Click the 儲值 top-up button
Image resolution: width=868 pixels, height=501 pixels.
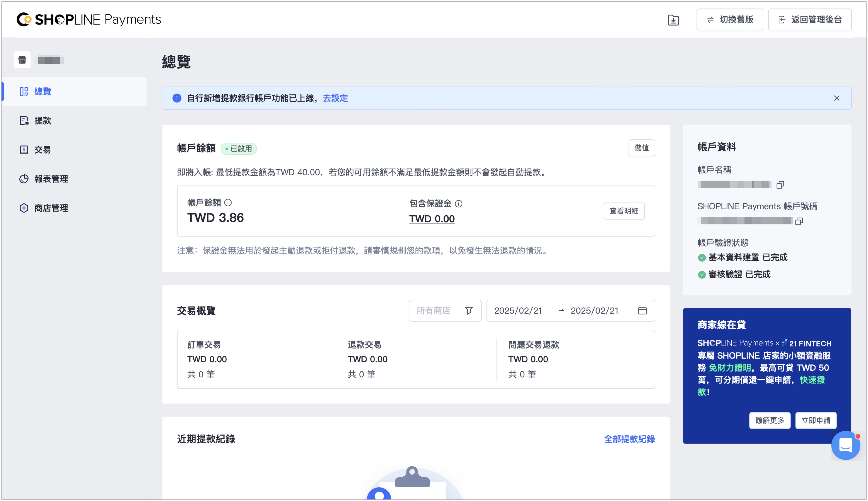(x=641, y=148)
